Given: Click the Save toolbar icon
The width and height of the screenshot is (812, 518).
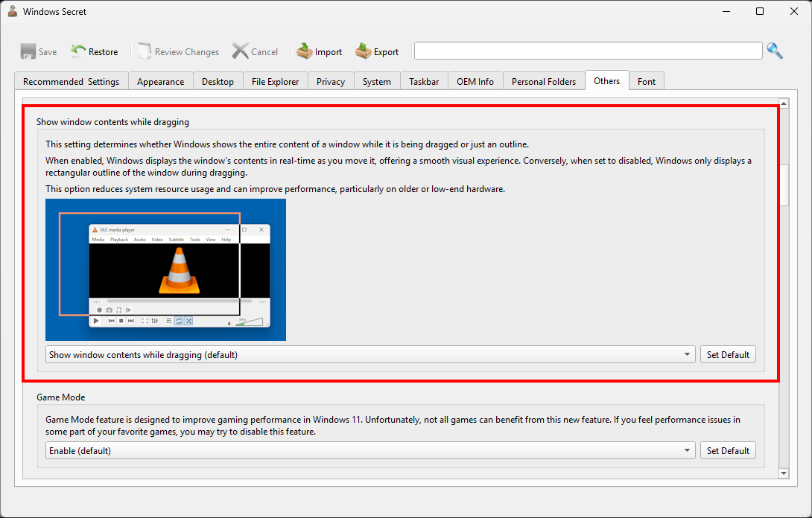Looking at the screenshot, I should coord(28,51).
